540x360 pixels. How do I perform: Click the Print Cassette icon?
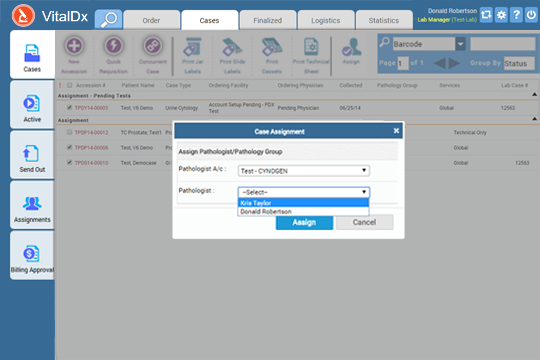pyautogui.click(x=272, y=47)
